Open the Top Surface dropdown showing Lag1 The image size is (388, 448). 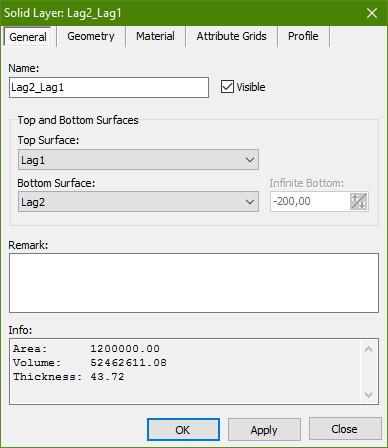(138, 160)
